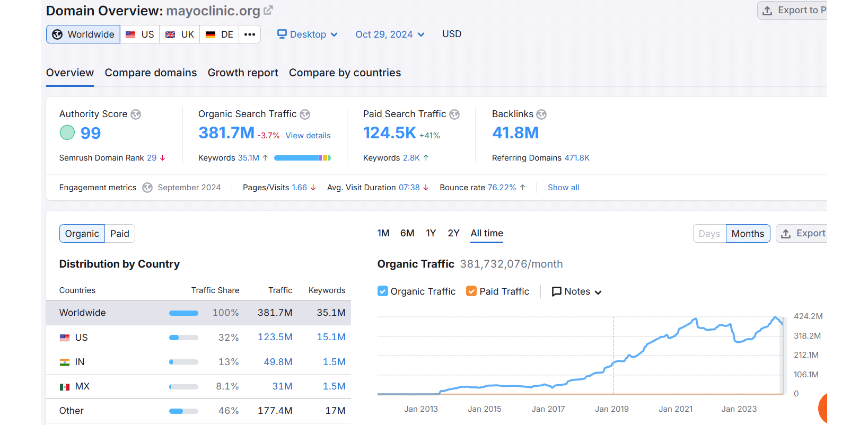Click US traffic share bar
This screenshot has height=425, width=868.
(x=183, y=338)
